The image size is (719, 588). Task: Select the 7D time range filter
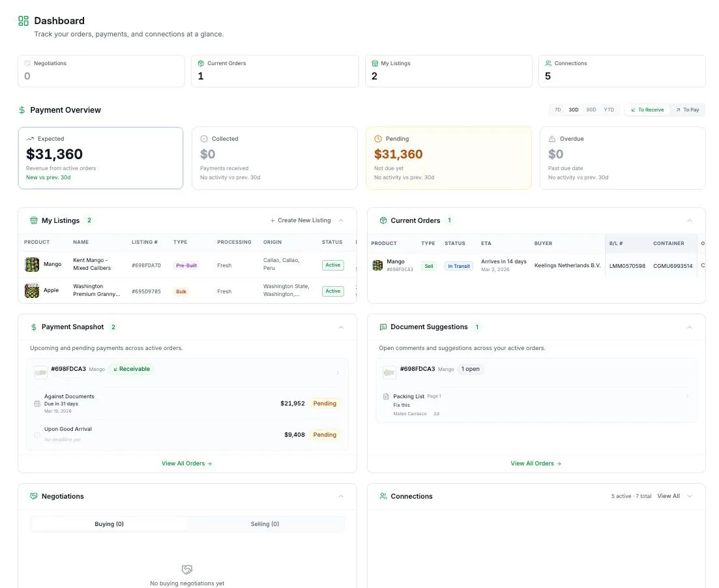point(557,110)
